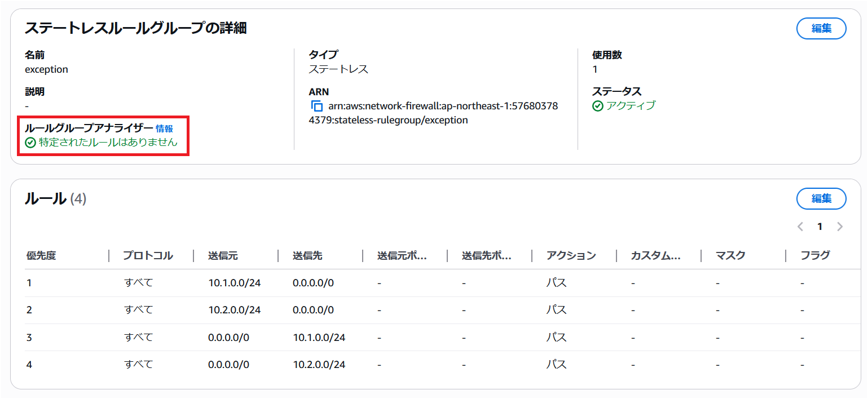Click the アクション column header

[571, 255]
